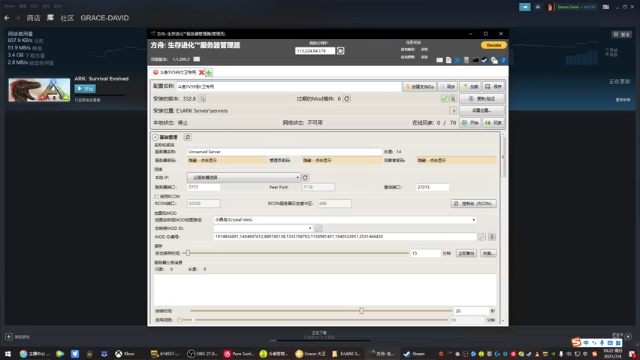Open the Xbox app on the taskbar

(124, 354)
